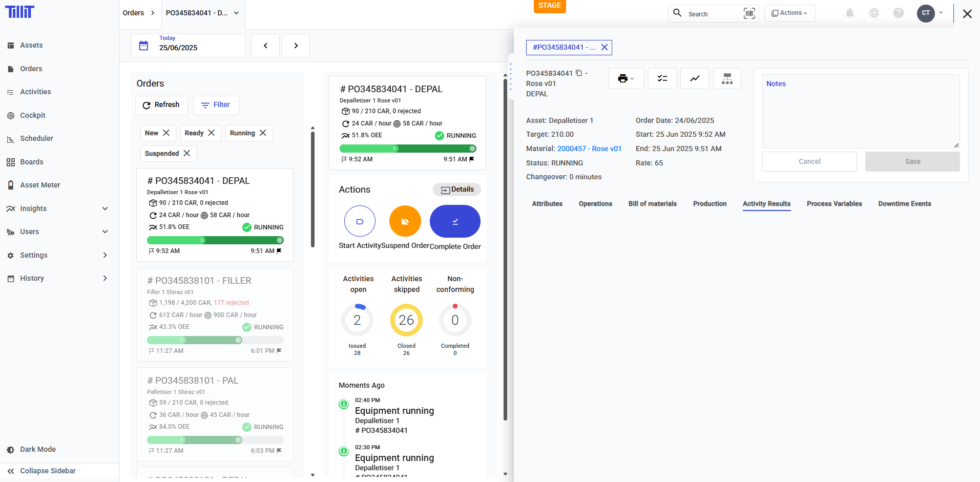
Task: Click the hierarchy diagram icon
Action: click(x=726, y=78)
